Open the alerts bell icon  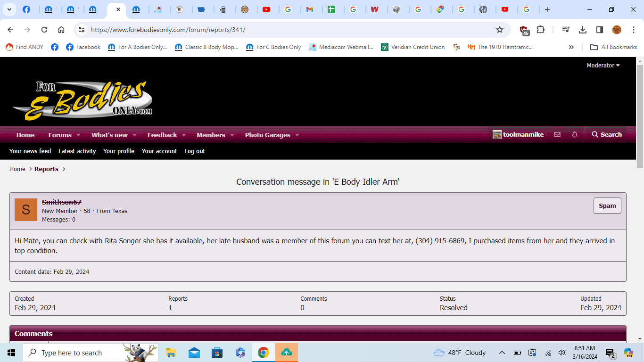click(574, 135)
